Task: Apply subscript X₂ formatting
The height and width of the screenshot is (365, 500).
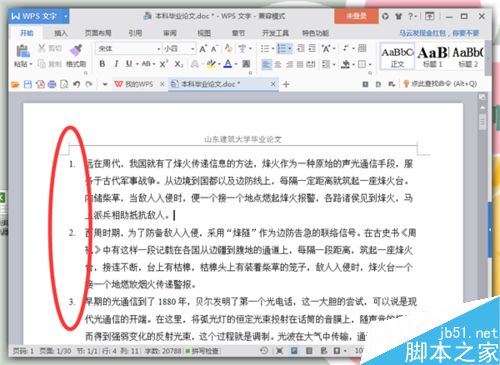Action: click(179, 64)
